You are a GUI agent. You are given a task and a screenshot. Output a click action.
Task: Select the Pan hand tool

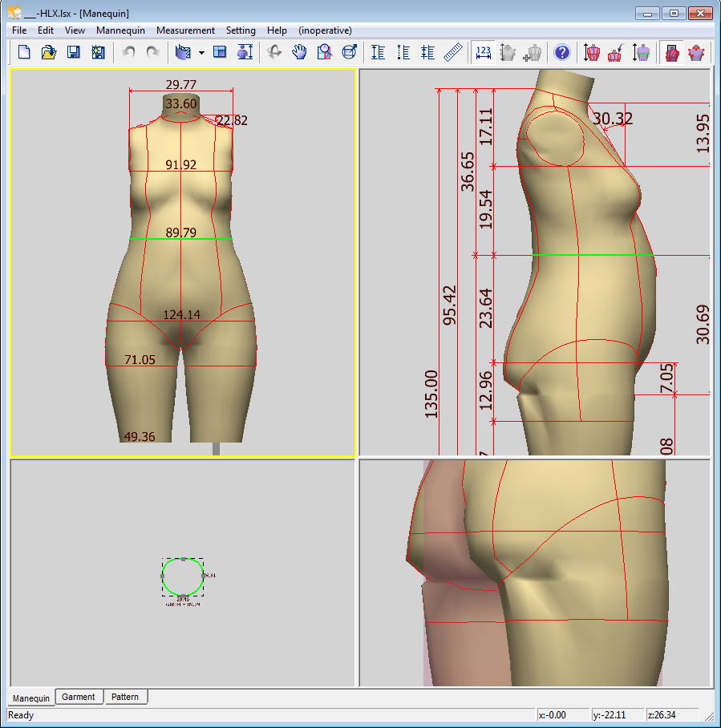coord(299,53)
